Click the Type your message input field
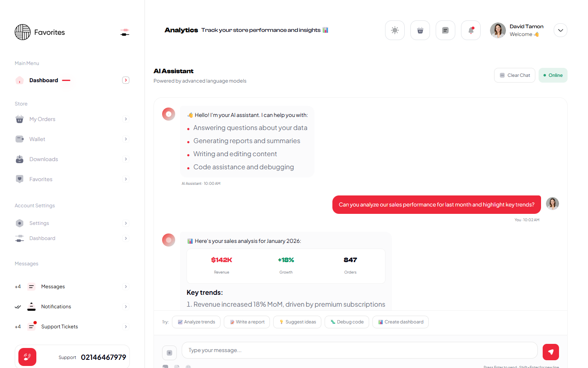The image size is (588, 368). tap(359, 350)
